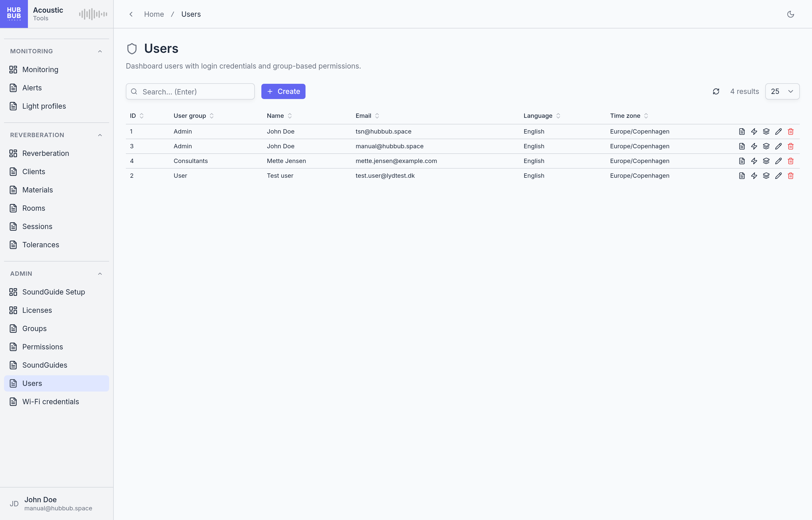Image resolution: width=812 pixels, height=520 pixels.
Task: Open SoundGuides page
Action: click(x=56, y=365)
